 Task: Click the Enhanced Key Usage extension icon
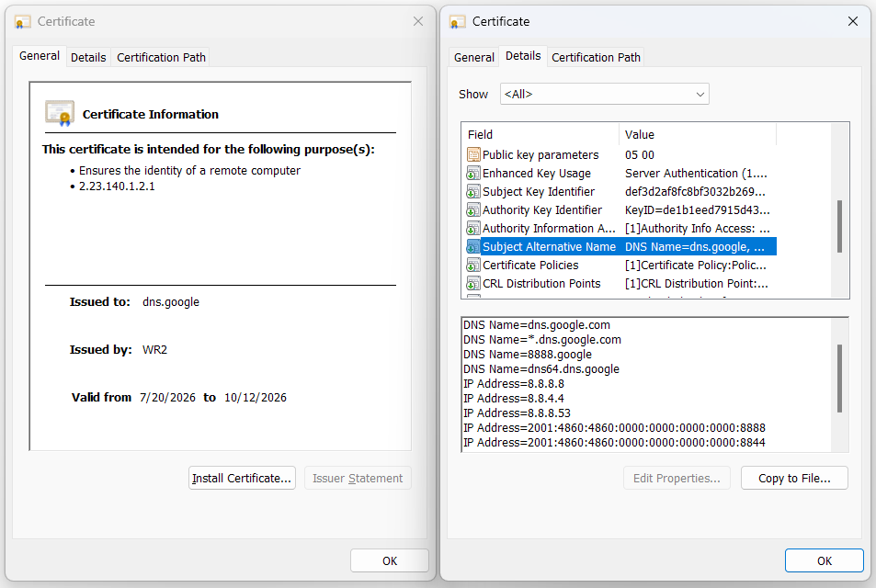pyautogui.click(x=473, y=173)
